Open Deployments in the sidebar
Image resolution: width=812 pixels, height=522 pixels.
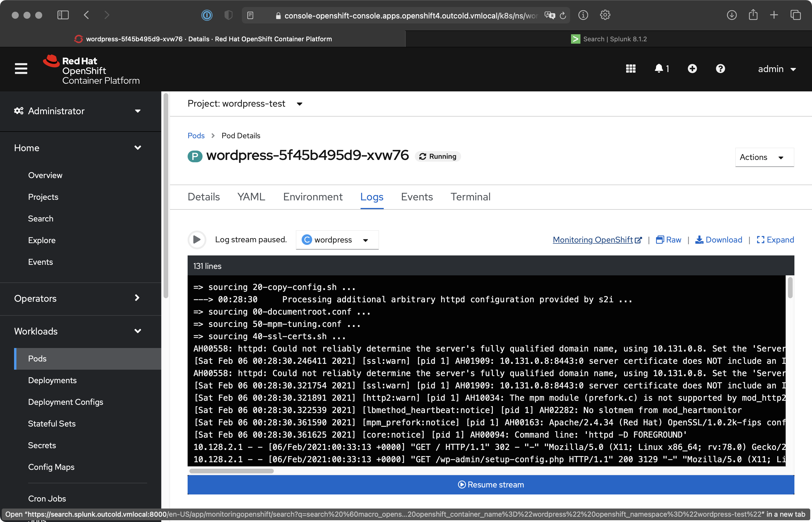point(52,380)
